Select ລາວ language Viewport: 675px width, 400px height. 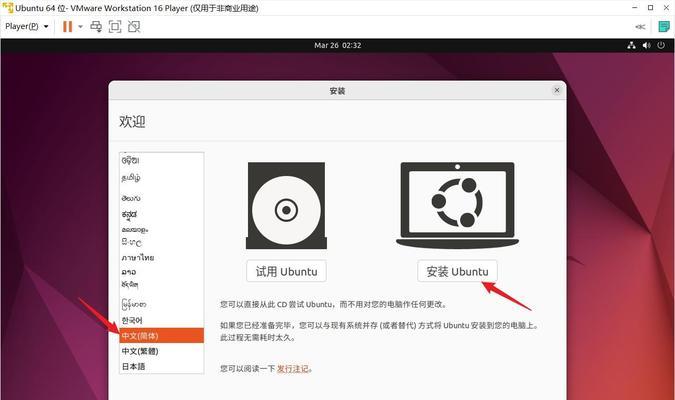click(x=161, y=272)
